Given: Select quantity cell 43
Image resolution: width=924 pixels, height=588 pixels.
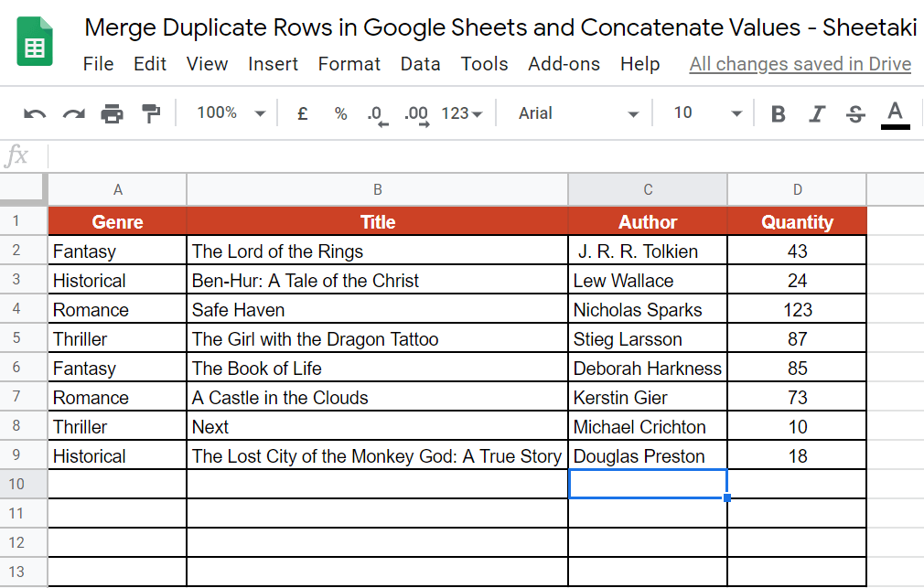Looking at the screenshot, I should click(x=798, y=251).
